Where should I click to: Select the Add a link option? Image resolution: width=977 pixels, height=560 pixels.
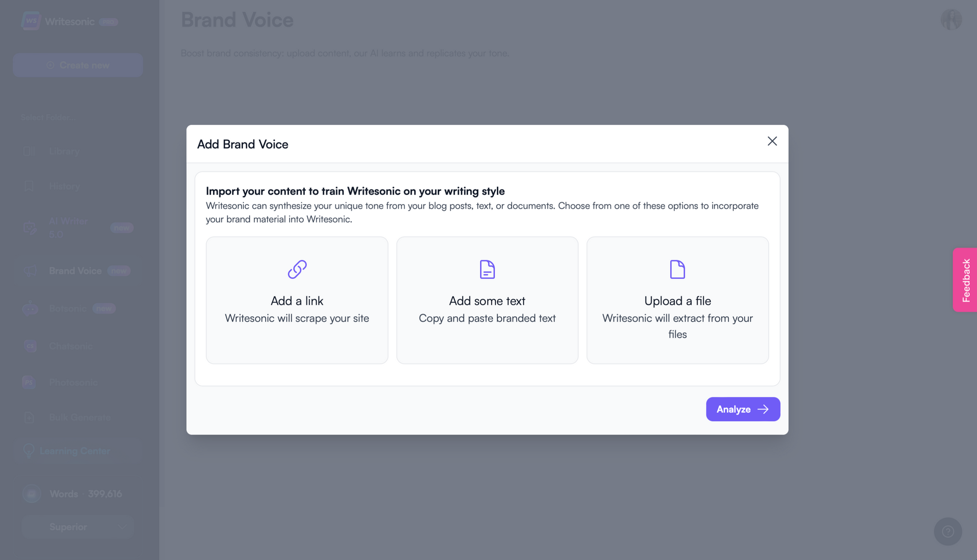(297, 300)
